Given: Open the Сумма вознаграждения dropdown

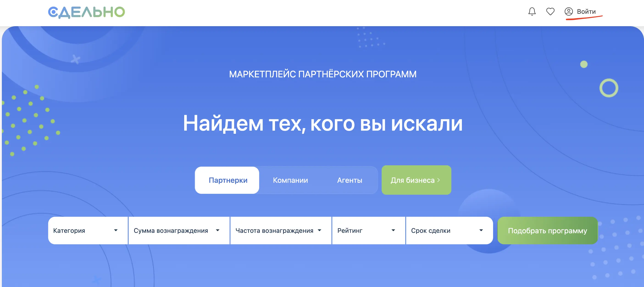Looking at the screenshot, I should 175,230.
